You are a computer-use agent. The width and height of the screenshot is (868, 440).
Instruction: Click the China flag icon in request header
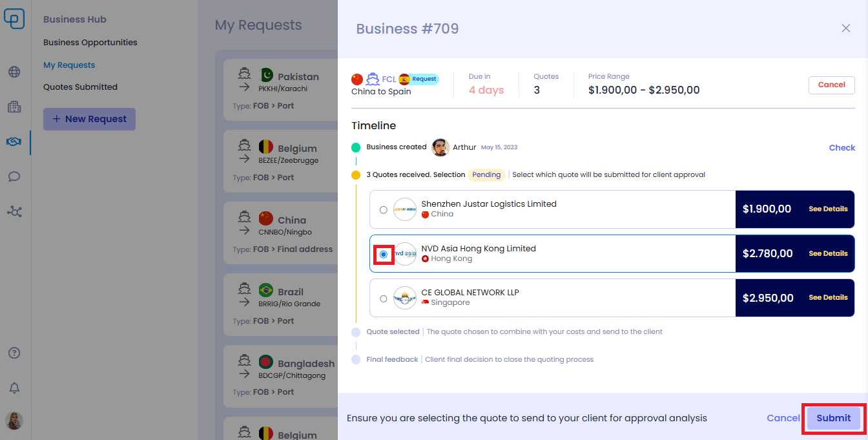tap(357, 79)
